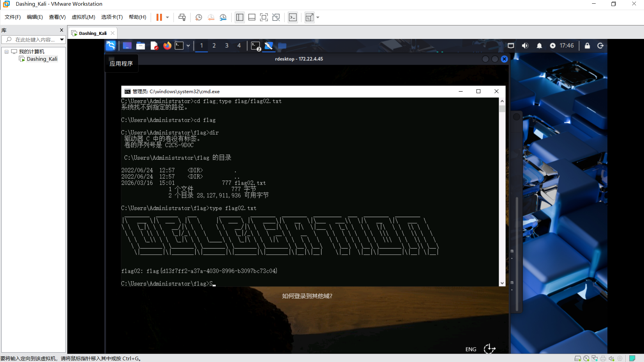
Task: Open the dropdown arrow beside pause button
Action: click(x=167, y=17)
